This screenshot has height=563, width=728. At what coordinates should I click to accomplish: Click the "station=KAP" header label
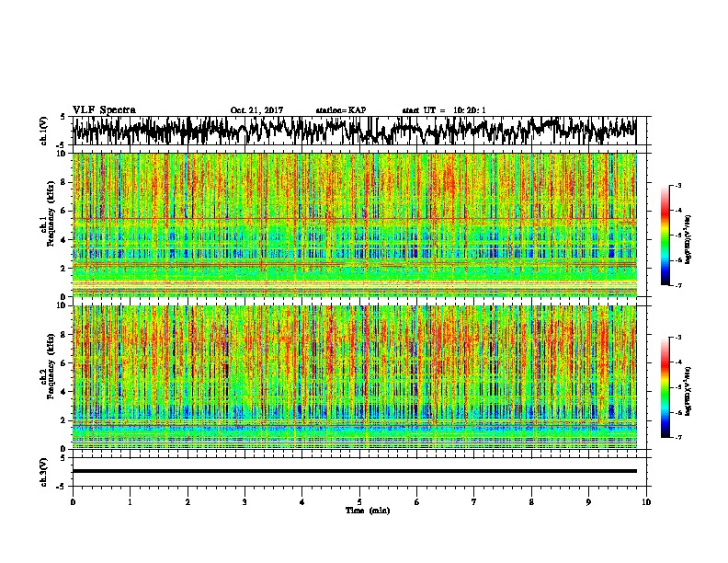340,110
